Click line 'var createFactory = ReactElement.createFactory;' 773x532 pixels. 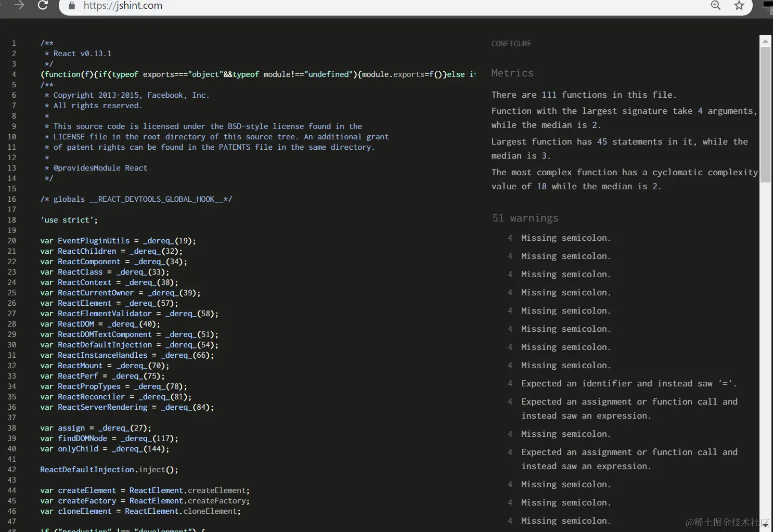(x=145, y=501)
